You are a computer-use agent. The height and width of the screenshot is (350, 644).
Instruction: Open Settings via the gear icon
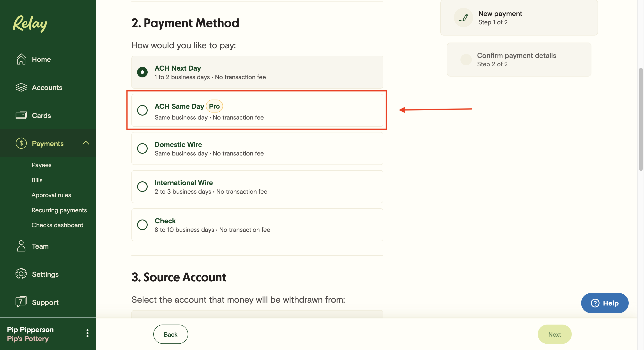tap(21, 274)
